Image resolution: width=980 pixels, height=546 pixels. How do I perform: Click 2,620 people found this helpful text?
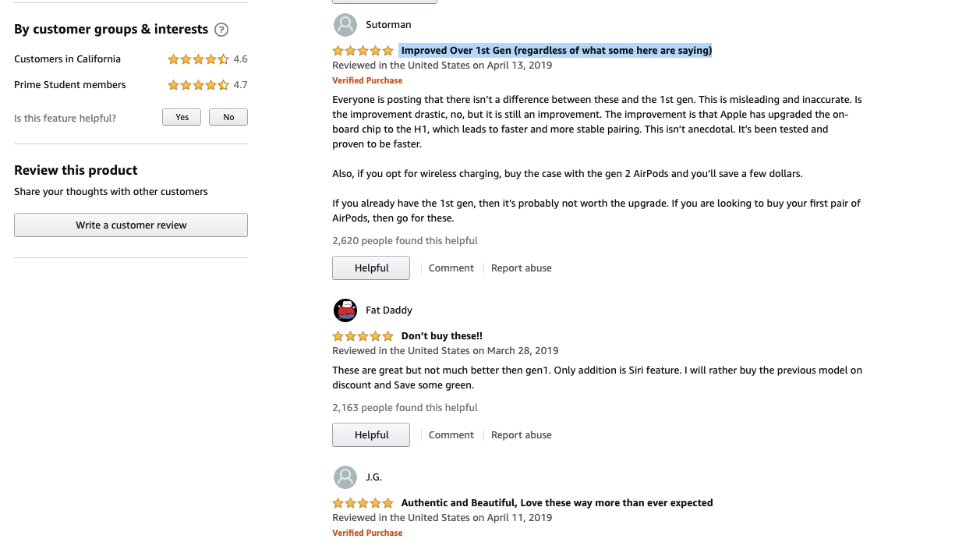tap(405, 240)
